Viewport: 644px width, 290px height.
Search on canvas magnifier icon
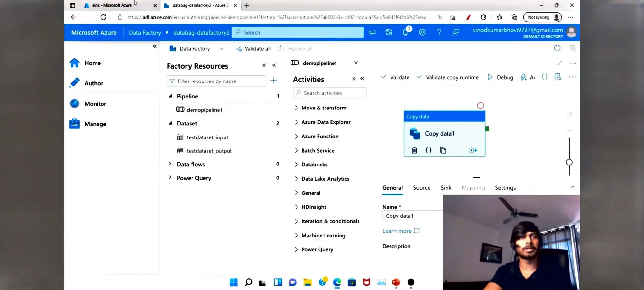[x=569, y=114]
